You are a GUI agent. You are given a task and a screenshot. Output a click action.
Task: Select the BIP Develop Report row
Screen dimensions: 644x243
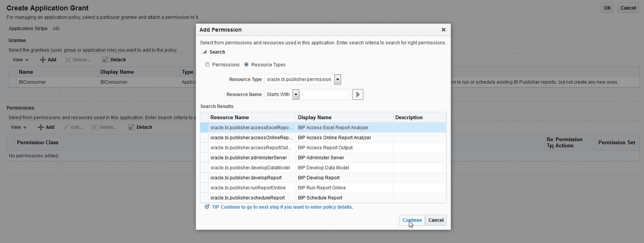click(319, 178)
